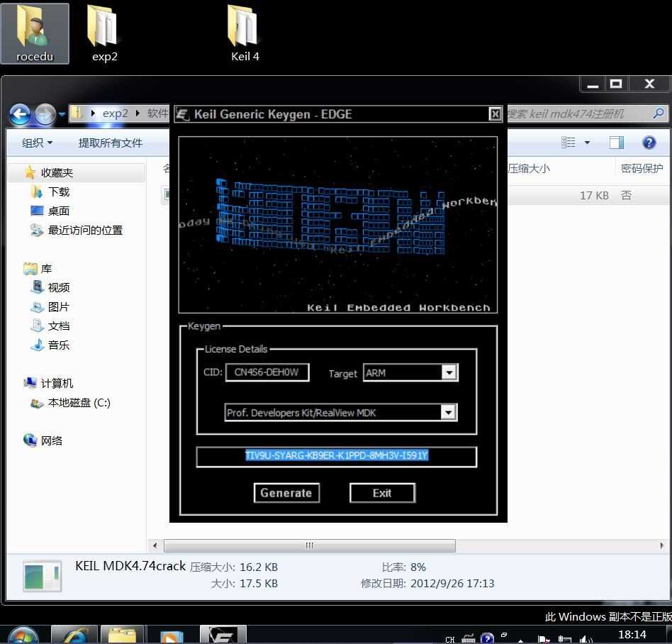Click the 17 KB file size cell
Viewport: 672px width, 644px height.
pos(594,196)
